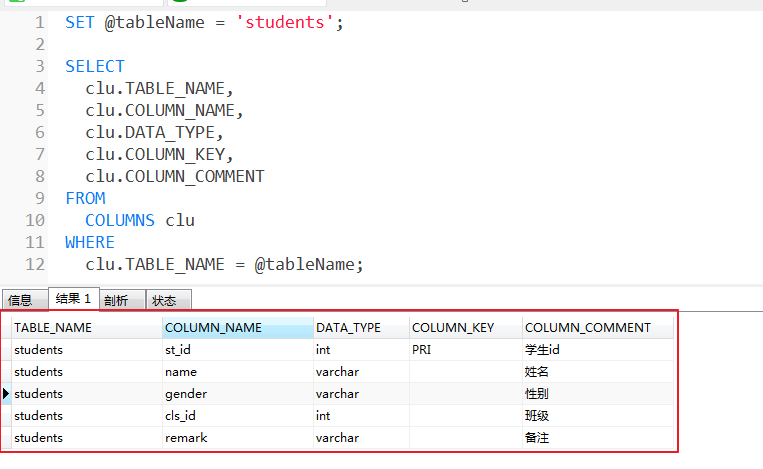Select the gender cell

pyautogui.click(x=237, y=394)
